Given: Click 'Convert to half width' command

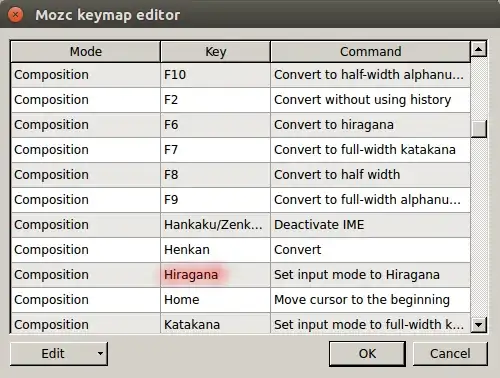Looking at the screenshot, I should (x=370, y=175).
